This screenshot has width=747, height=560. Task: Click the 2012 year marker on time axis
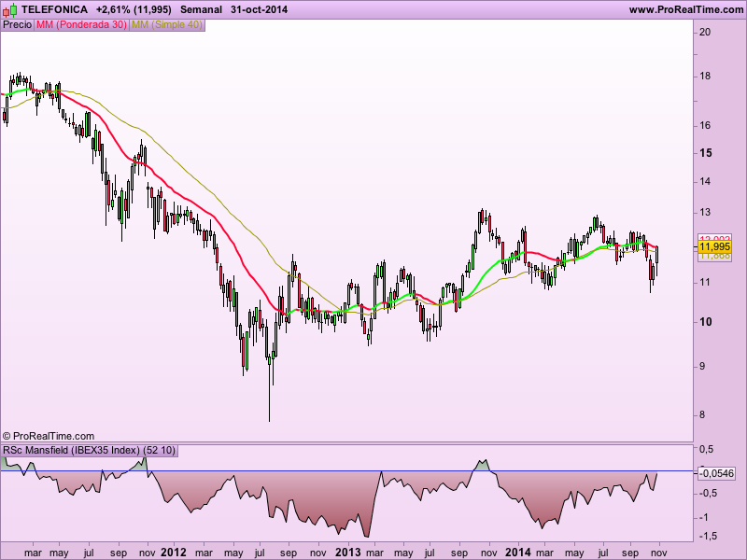pos(174,553)
